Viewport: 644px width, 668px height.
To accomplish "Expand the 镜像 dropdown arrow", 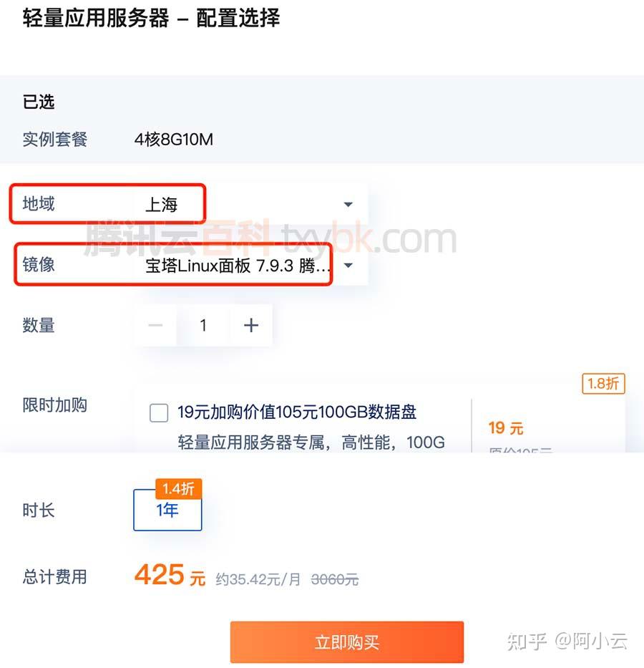I will click(x=348, y=266).
